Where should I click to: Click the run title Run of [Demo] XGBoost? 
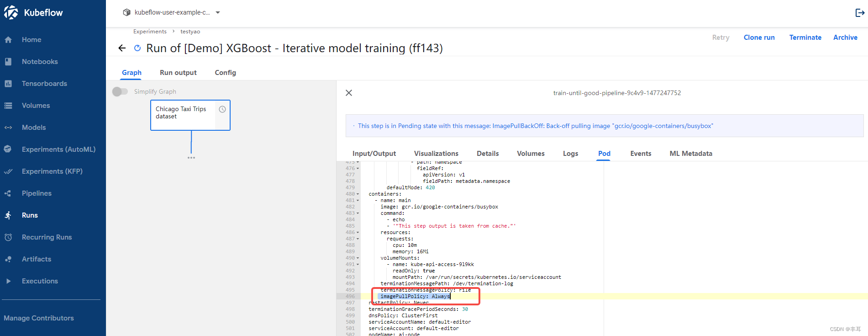[x=295, y=48]
